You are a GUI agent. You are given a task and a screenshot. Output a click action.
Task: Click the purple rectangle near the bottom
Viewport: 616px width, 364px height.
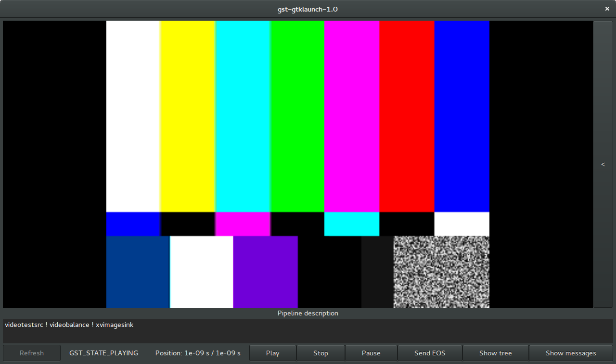(265, 272)
